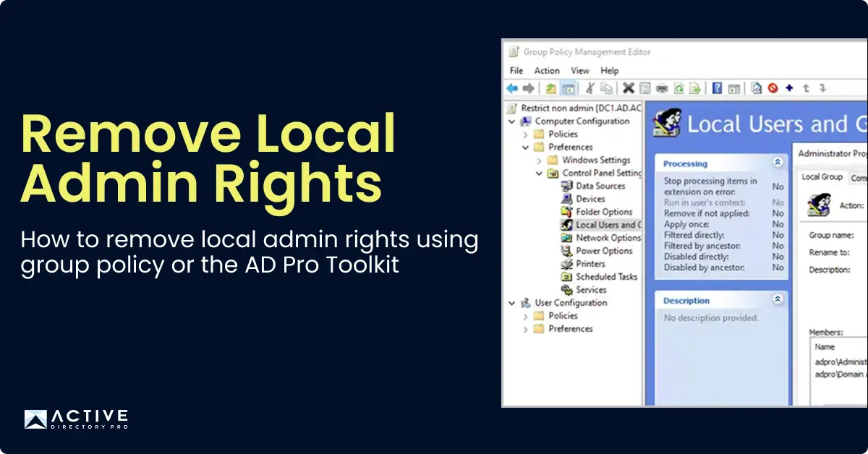Viewport: 868px width, 454px height.
Task: Click the Move item up arrow icon
Action: (x=806, y=88)
